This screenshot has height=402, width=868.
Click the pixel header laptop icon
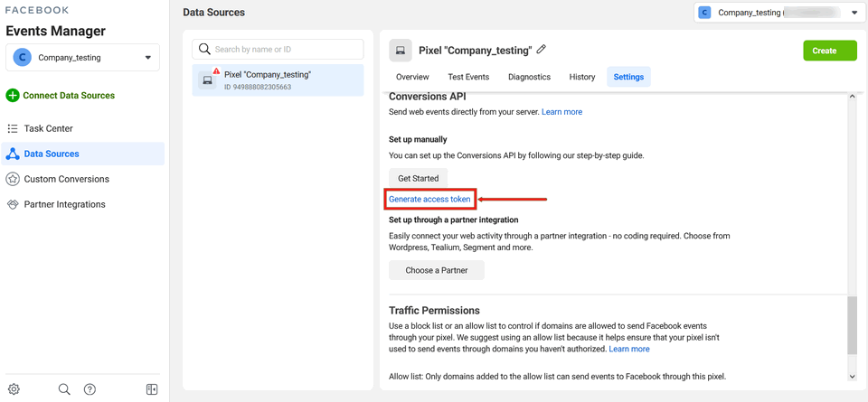pyautogui.click(x=401, y=51)
